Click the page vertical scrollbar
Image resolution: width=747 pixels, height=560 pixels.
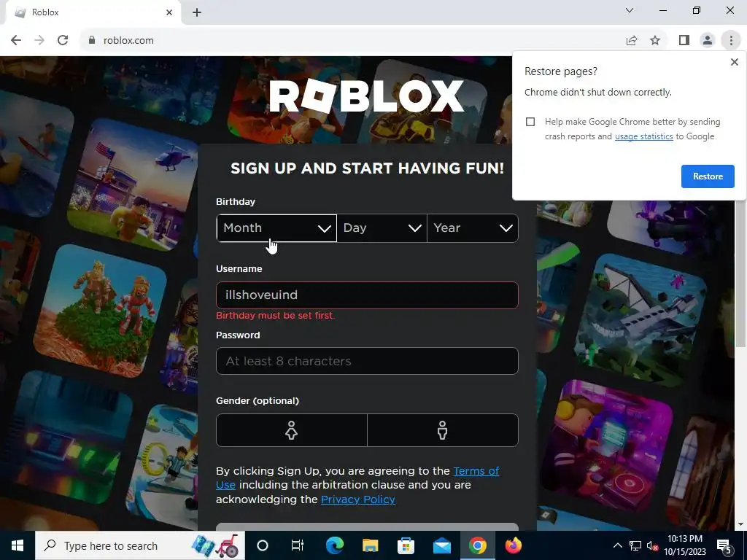[x=740, y=274]
